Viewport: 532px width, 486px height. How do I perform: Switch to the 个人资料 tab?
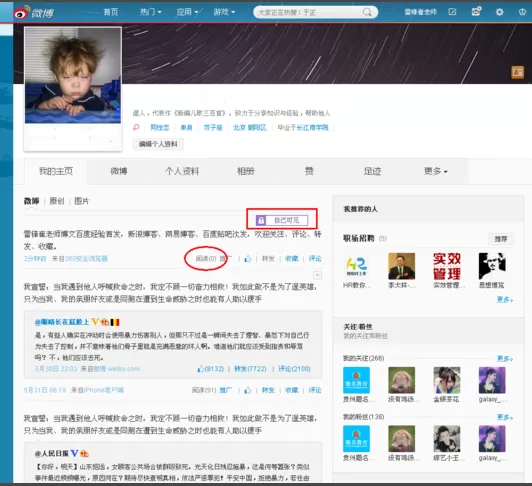(182, 171)
